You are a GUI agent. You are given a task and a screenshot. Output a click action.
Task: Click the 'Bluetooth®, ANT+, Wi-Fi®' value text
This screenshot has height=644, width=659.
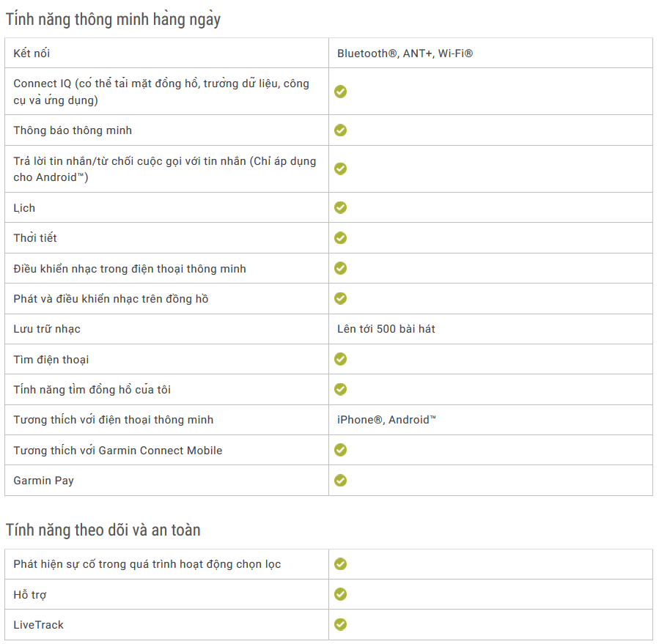click(x=405, y=53)
